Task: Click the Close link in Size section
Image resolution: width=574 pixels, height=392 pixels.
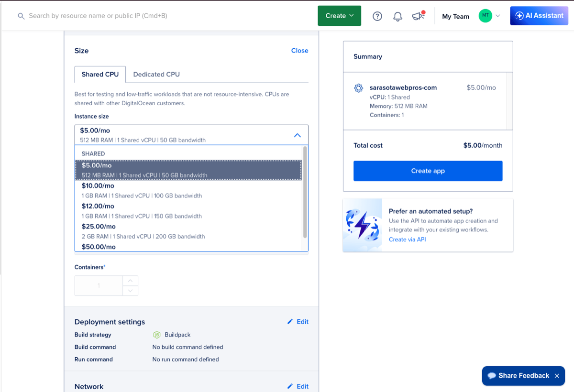Action: tap(300, 51)
